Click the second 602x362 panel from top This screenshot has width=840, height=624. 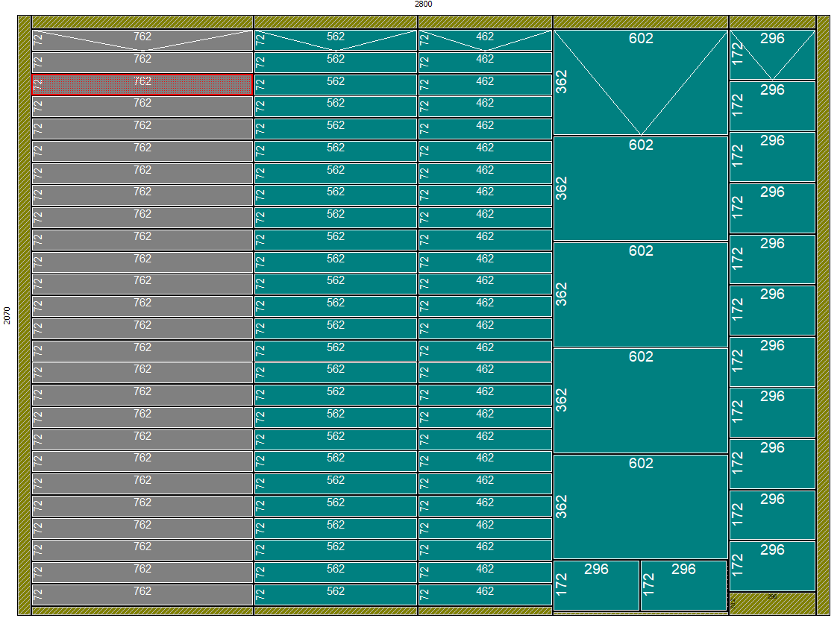(x=640, y=189)
